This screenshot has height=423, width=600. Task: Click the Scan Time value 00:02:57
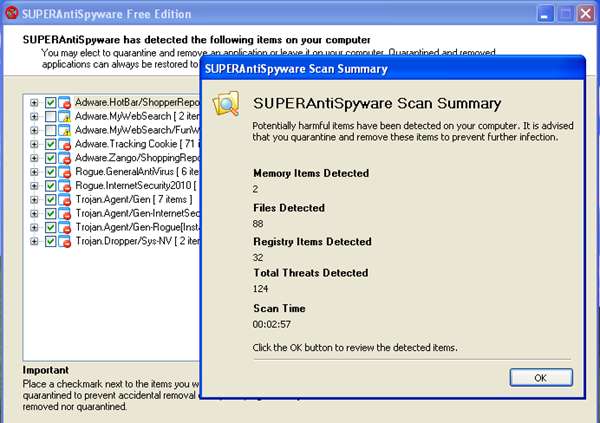(x=272, y=324)
